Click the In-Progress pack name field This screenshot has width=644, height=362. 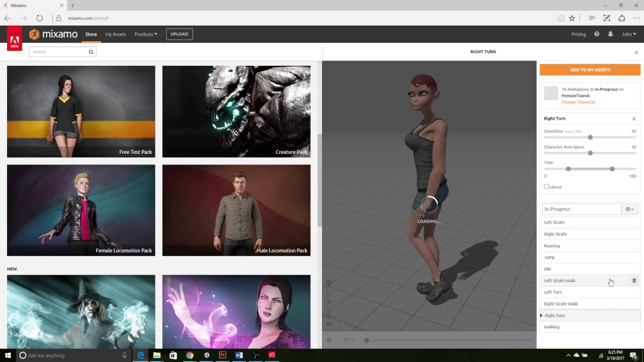(582, 209)
